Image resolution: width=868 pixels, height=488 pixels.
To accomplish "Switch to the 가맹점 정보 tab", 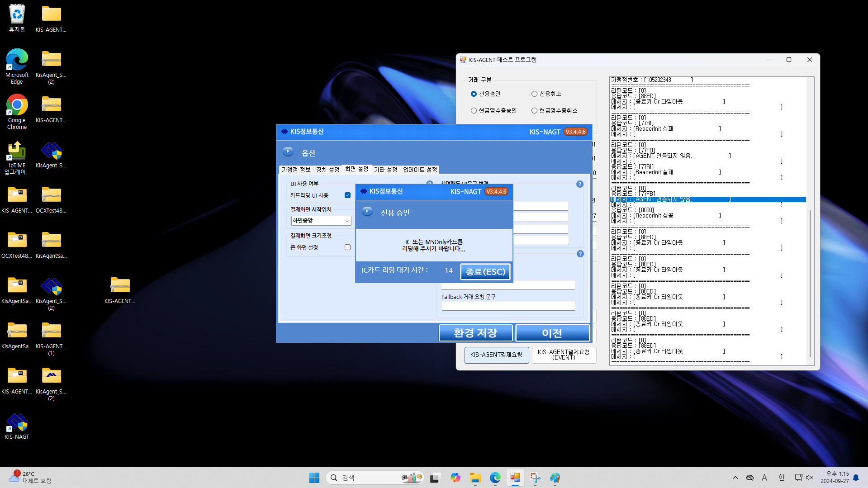I will [296, 170].
